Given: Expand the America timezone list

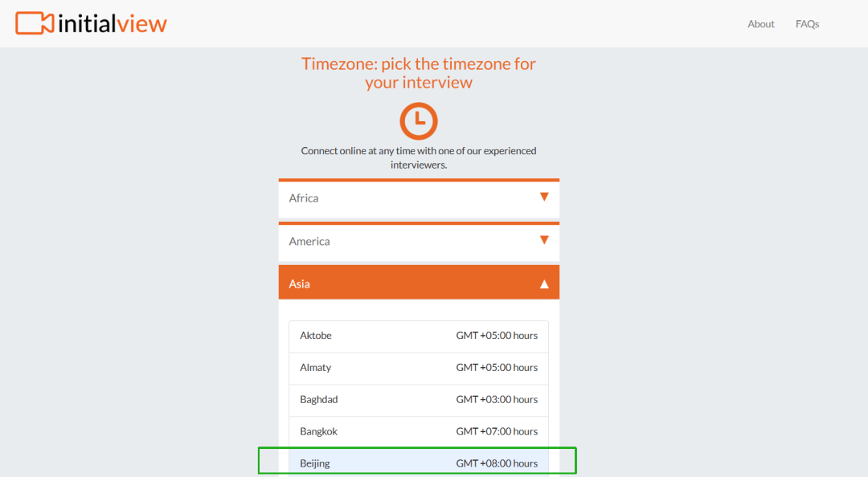Looking at the screenshot, I should pyautogui.click(x=419, y=241).
